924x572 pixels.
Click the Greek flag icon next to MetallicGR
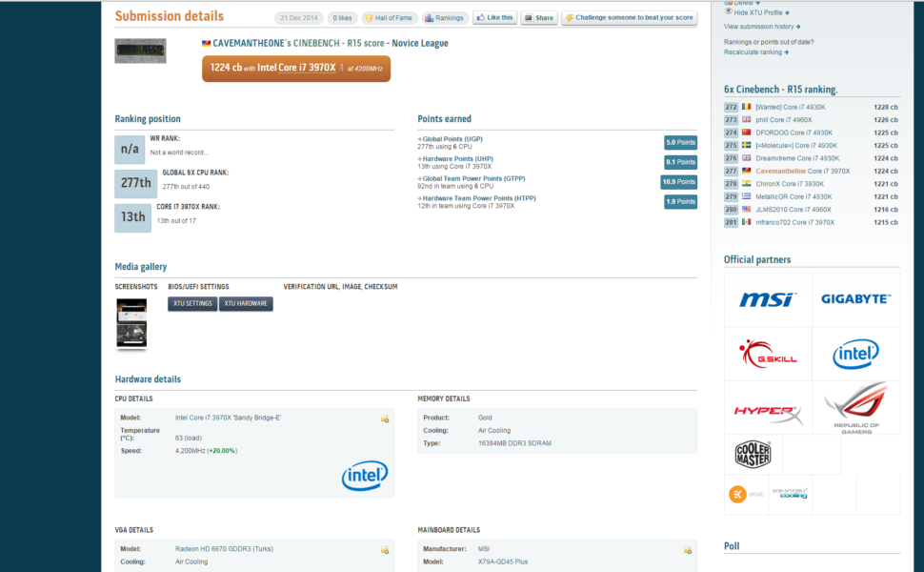coord(746,196)
